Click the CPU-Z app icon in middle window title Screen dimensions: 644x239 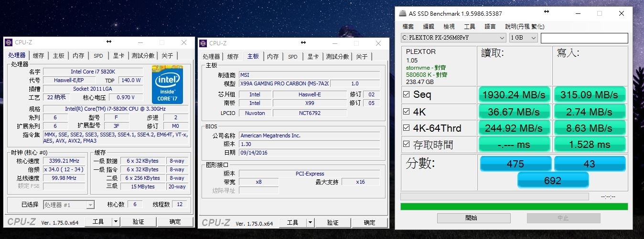204,43
